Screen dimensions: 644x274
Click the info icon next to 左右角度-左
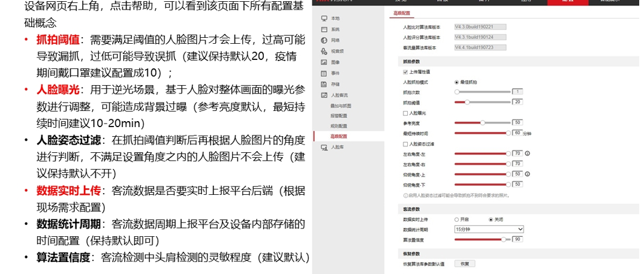(x=527, y=153)
